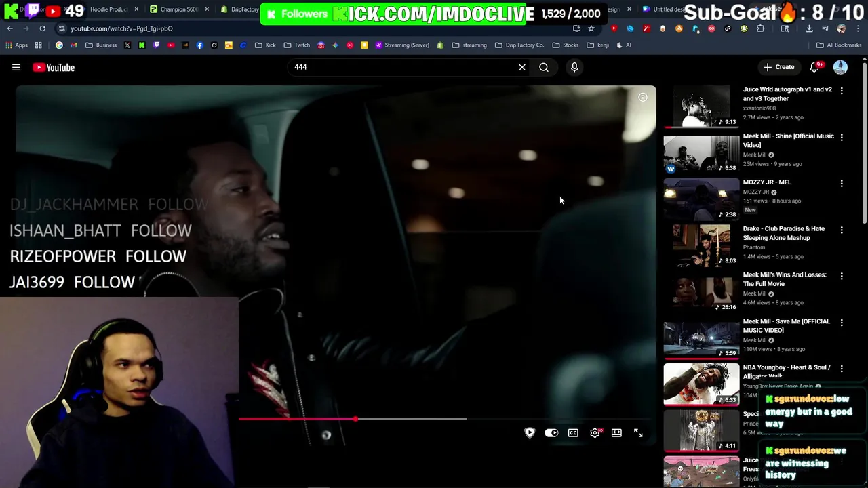Enter full screen mode

[x=638, y=433]
